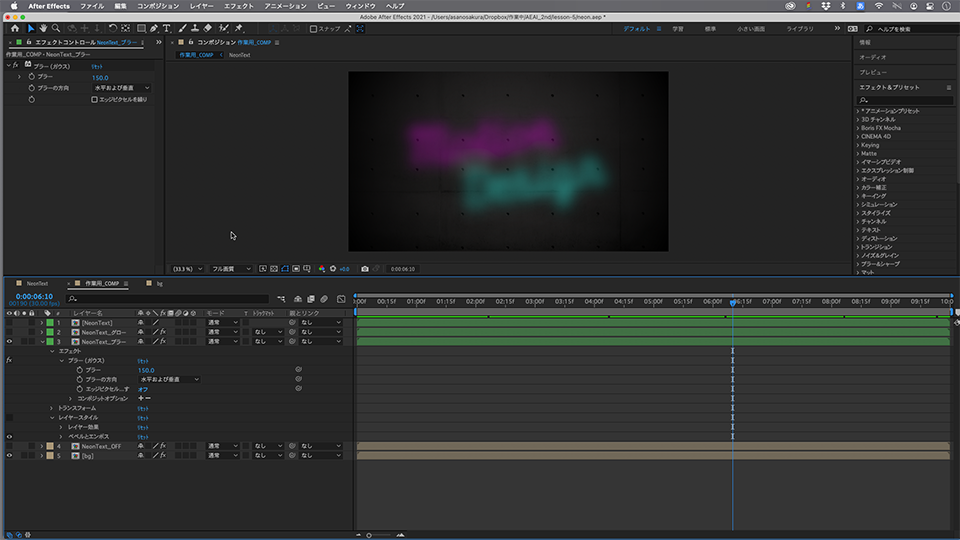Image resolution: width=960 pixels, height=540 pixels.
Task: Select the Rectangle shape tool
Action: pyautogui.click(x=141, y=28)
